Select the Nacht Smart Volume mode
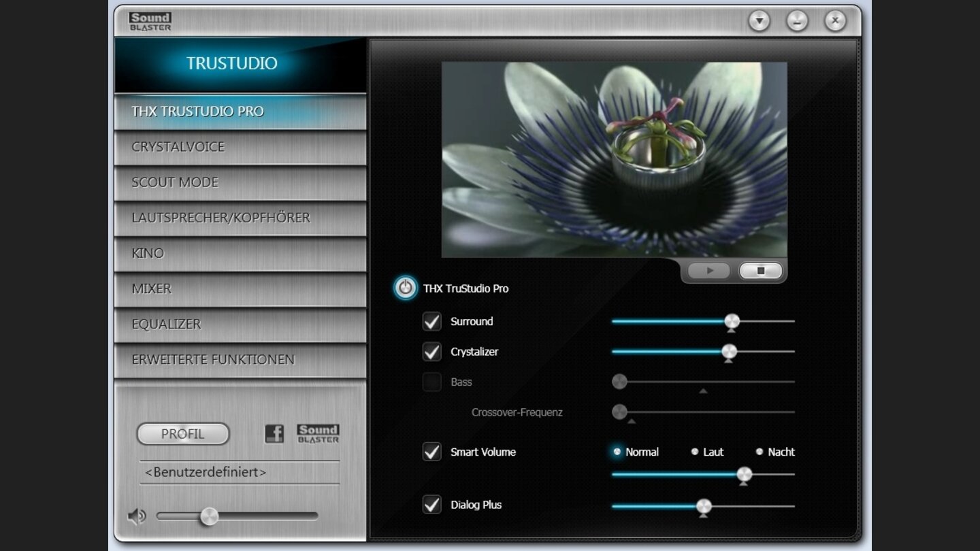 [759, 452]
